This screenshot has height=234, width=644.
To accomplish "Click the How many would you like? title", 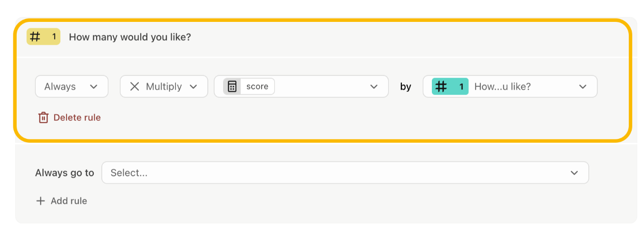I will (130, 37).
